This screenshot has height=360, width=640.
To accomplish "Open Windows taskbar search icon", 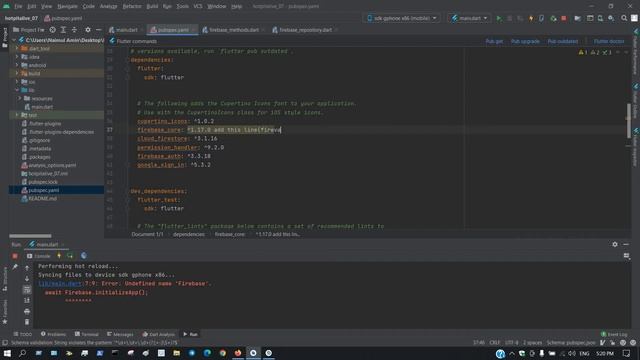I will 22,353.
